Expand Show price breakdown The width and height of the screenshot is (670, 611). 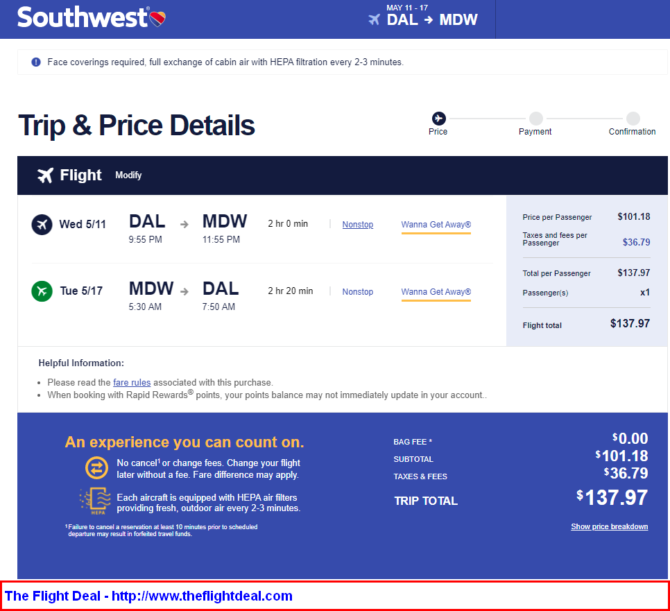point(609,526)
